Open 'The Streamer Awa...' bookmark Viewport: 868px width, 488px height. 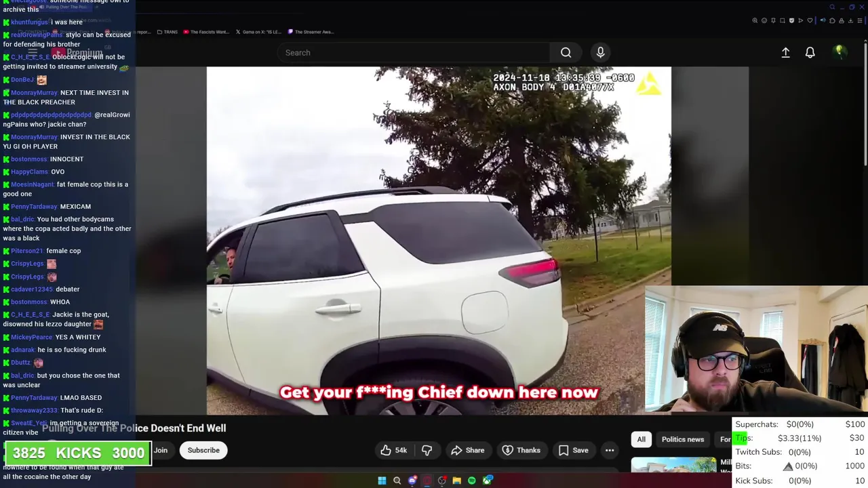coord(311,32)
